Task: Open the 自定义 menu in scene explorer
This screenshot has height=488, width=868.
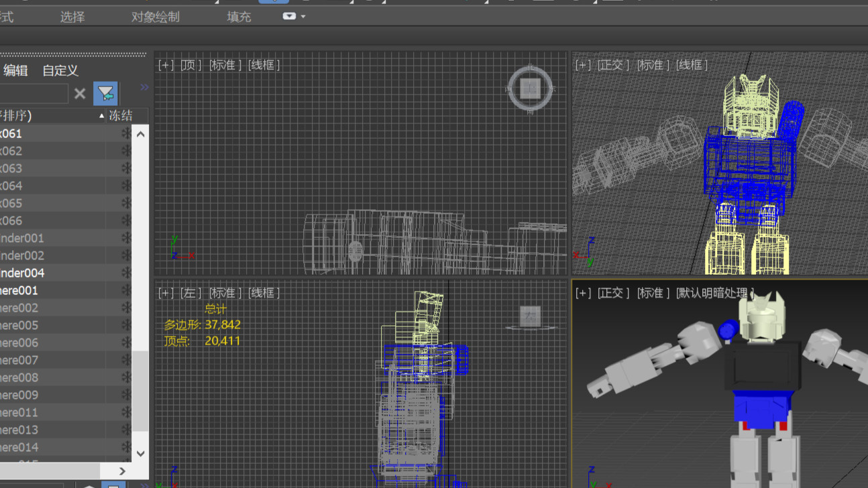Action: 60,70
